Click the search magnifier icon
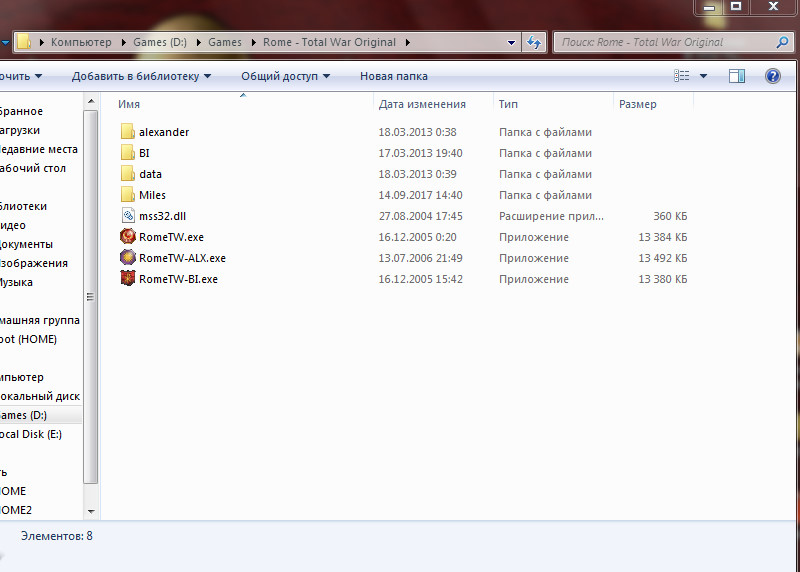The image size is (800, 572). (783, 43)
